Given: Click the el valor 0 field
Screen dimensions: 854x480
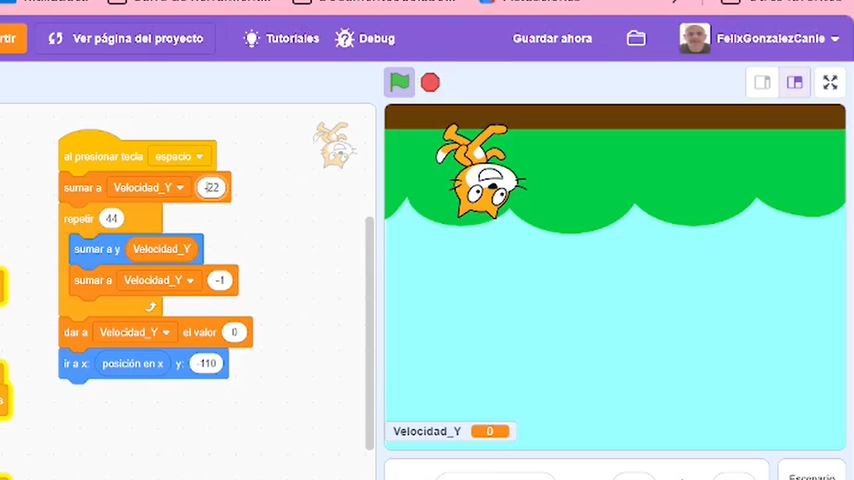Looking at the screenshot, I should [x=234, y=332].
